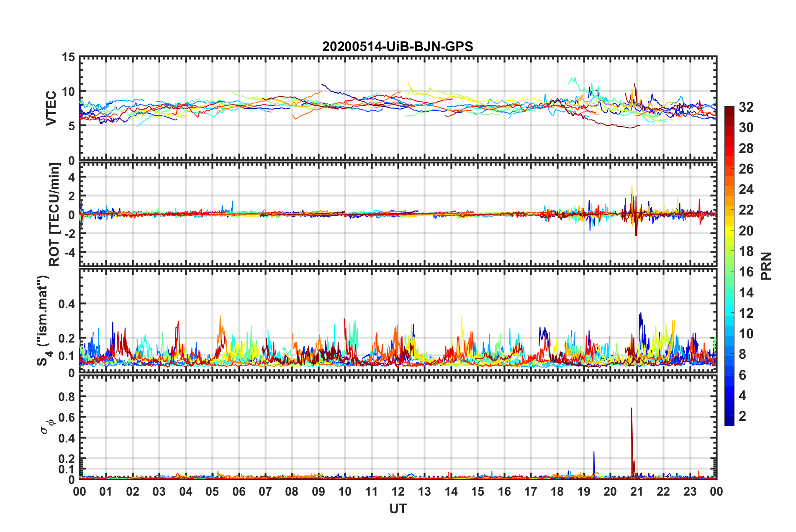The width and height of the screenshot is (796, 532).
Task: Click the plot title 20200514-UiB-BJN-GPS
Action: click(x=398, y=46)
